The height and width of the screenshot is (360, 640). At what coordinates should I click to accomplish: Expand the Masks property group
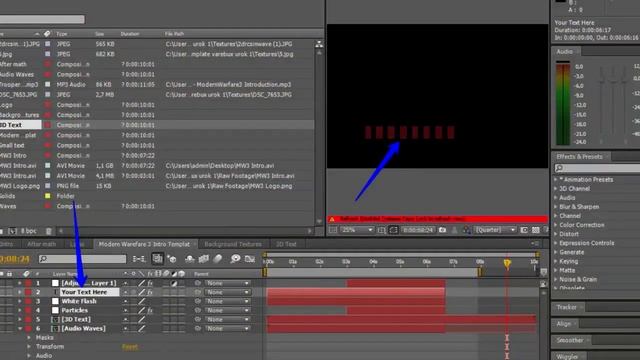[x=29, y=338]
